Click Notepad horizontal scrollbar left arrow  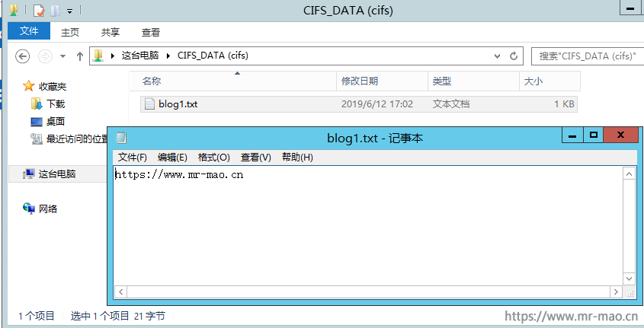coord(120,292)
